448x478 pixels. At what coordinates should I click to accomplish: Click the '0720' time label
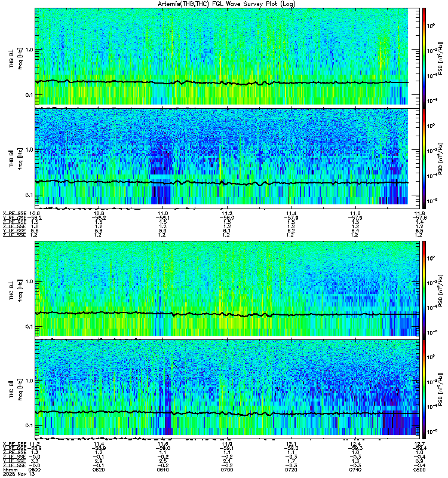point(291,470)
